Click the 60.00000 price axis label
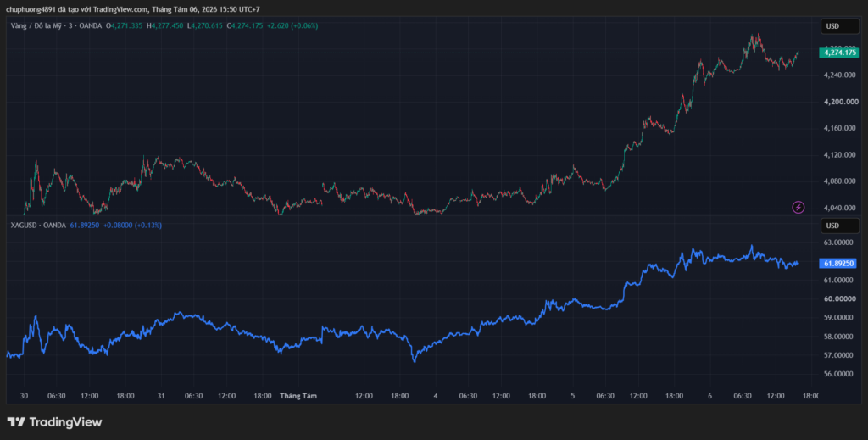The width and height of the screenshot is (868, 440). [842, 299]
